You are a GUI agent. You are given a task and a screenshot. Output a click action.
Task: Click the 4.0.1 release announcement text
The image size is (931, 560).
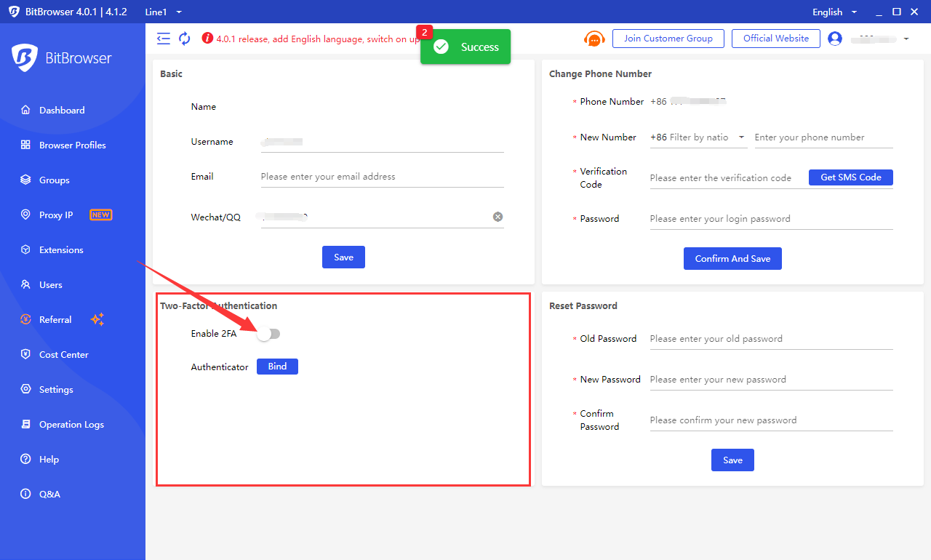318,39
